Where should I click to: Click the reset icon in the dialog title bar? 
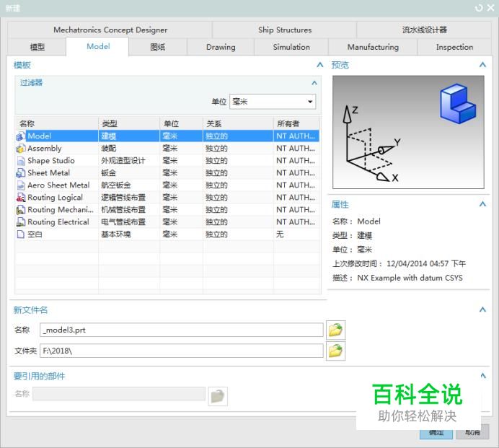point(478,8)
